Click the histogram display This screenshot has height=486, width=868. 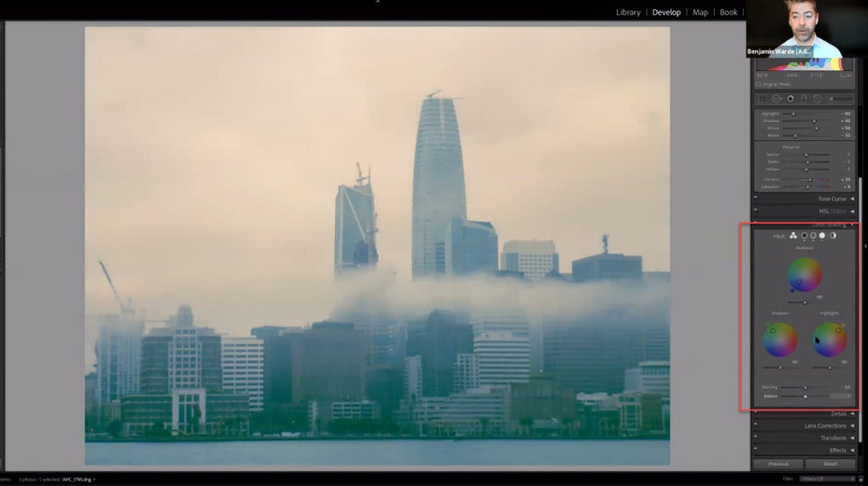(804, 64)
